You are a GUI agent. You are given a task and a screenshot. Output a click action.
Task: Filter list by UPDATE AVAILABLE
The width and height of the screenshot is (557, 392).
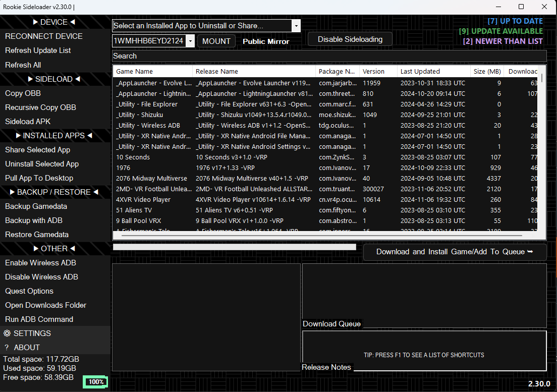(x=500, y=31)
